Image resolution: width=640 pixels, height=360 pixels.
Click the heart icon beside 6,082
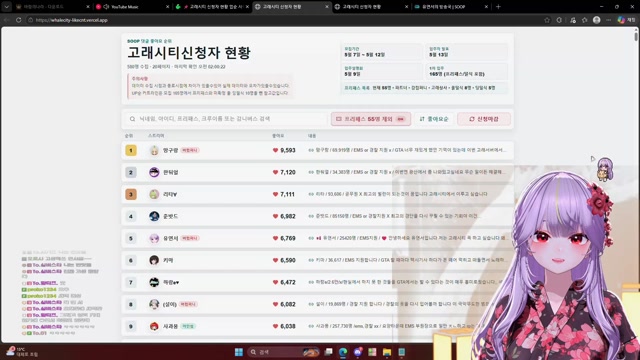click(x=275, y=304)
